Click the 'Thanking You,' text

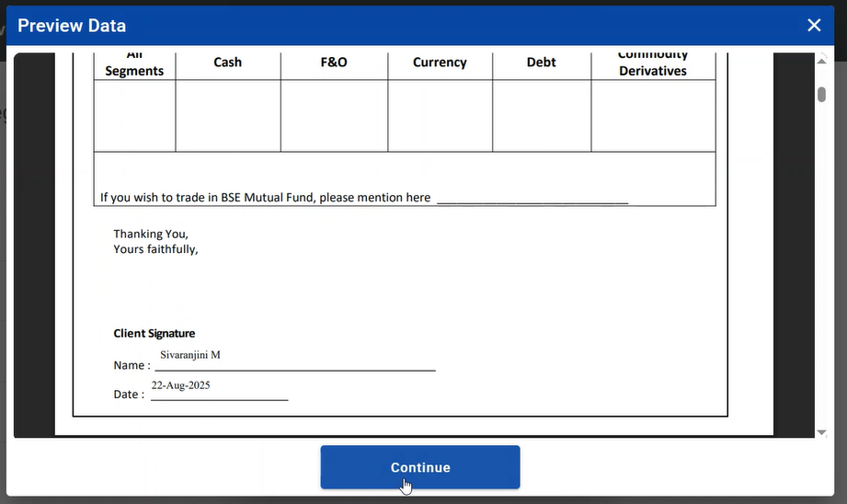151,234
